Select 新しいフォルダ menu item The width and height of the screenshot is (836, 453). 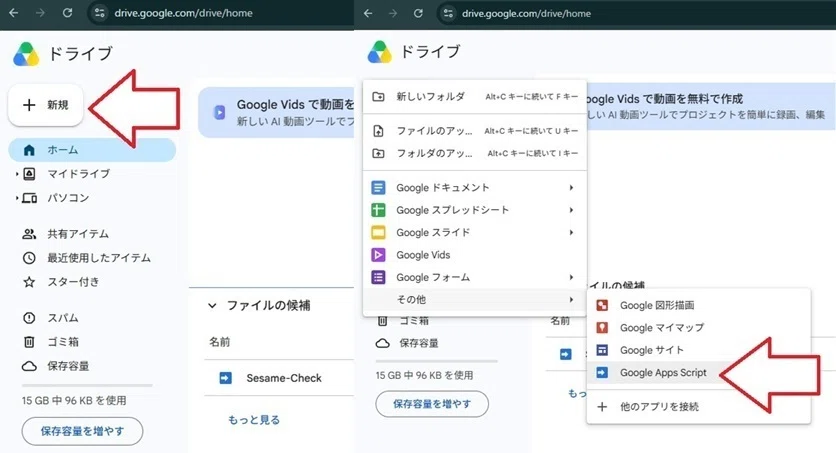pos(475,96)
